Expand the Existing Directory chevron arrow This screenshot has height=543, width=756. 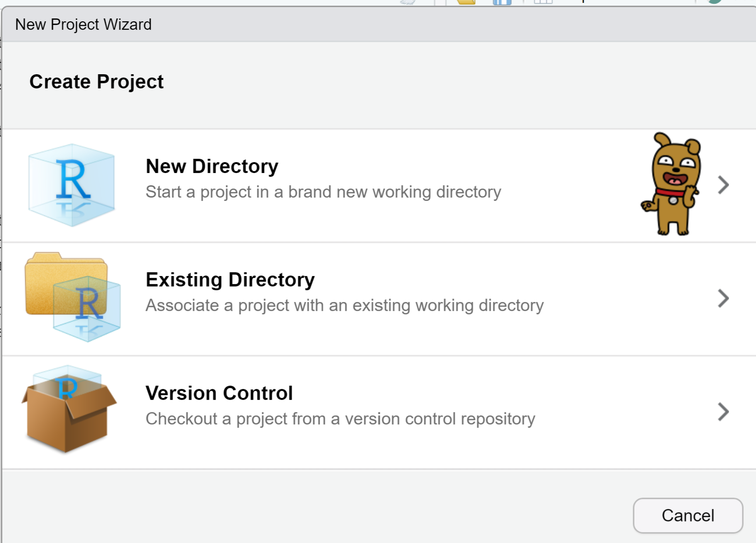(x=723, y=298)
